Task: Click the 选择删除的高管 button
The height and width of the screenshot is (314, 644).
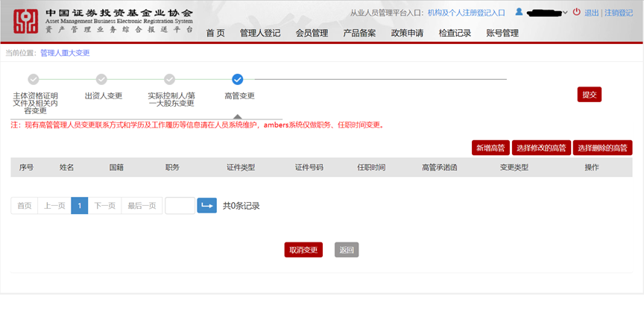Action: (602, 148)
